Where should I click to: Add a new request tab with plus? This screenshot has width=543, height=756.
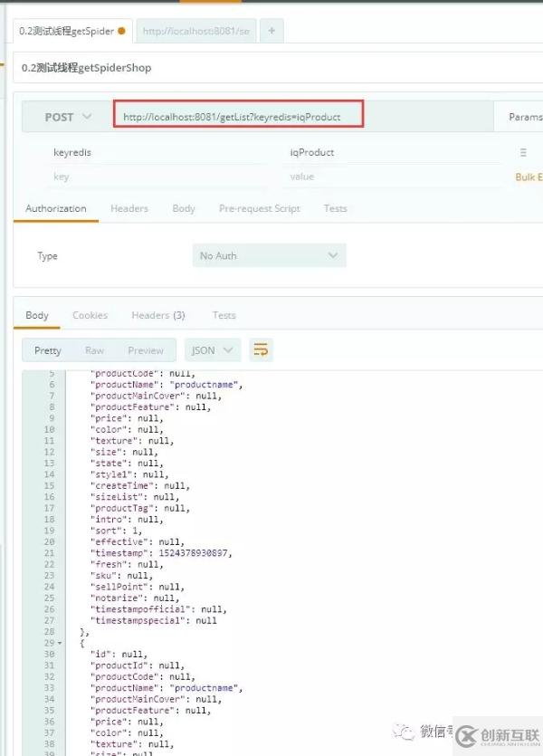tap(271, 32)
